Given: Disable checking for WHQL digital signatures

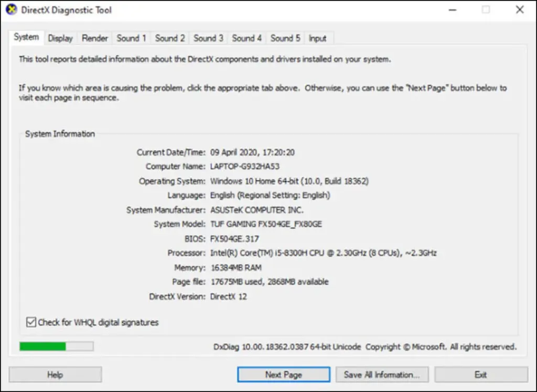Looking at the screenshot, I should 30,322.
